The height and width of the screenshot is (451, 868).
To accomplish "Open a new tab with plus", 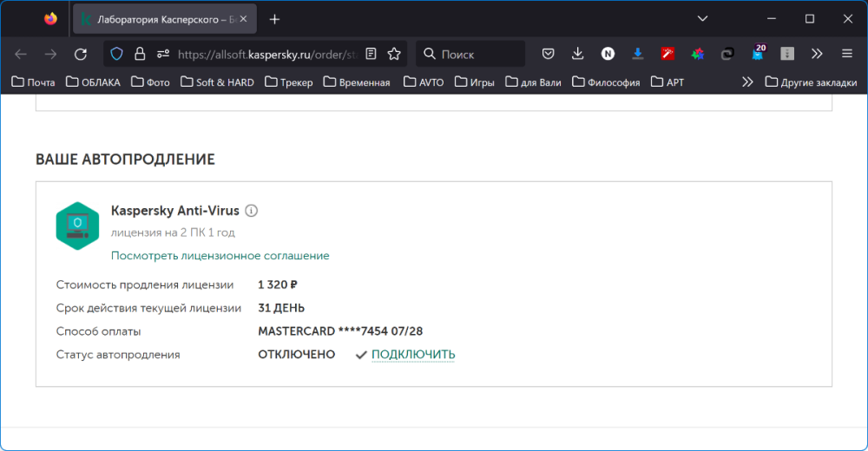I will [274, 19].
